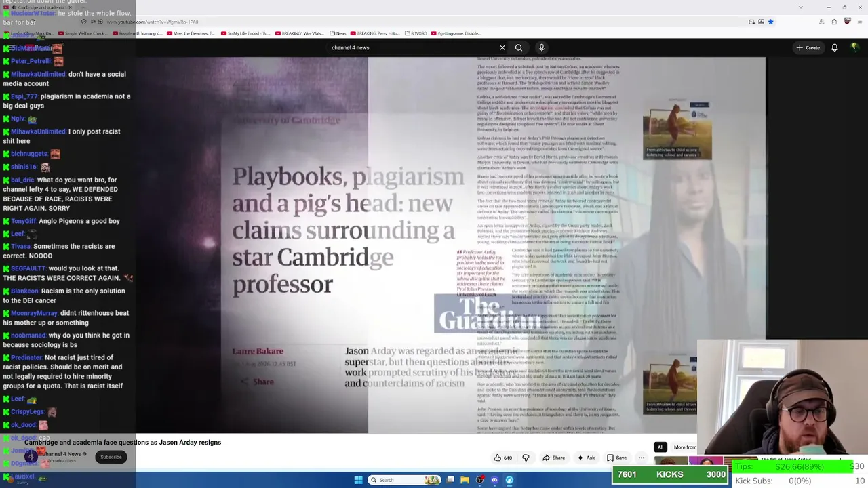Open the 'BREAKING: Perez Hilton' bookmark
Image resolution: width=868 pixels, height=488 pixels.
tap(375, 33)
